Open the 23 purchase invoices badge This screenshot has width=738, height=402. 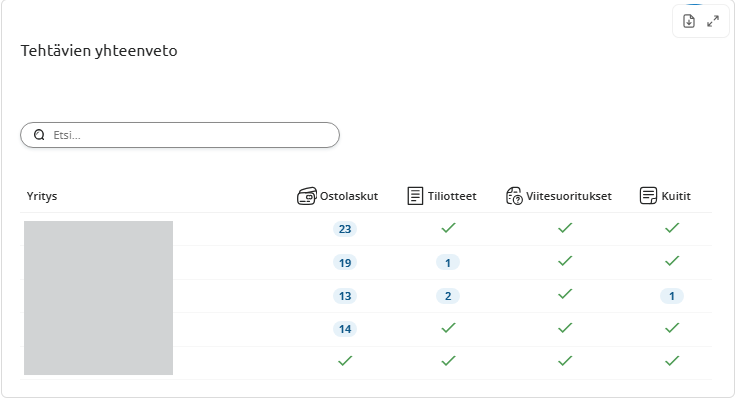point(345,229)
